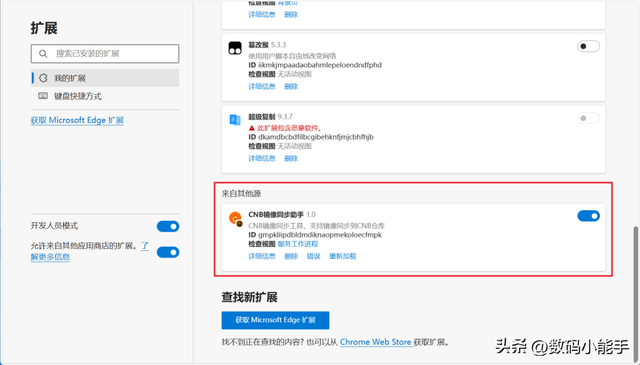Click 删除 for 篡改猴
The height and width of the screenshot is (365, 640).
pyautogui.click(x=291, y=87)
